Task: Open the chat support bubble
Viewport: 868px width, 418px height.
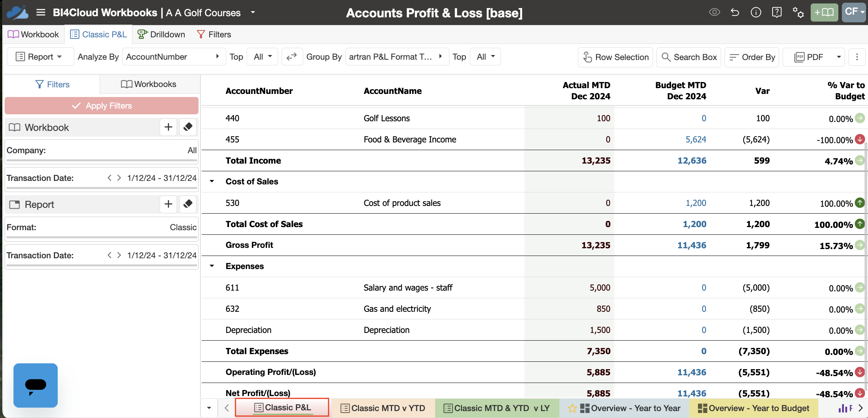Action: point(35,385)
